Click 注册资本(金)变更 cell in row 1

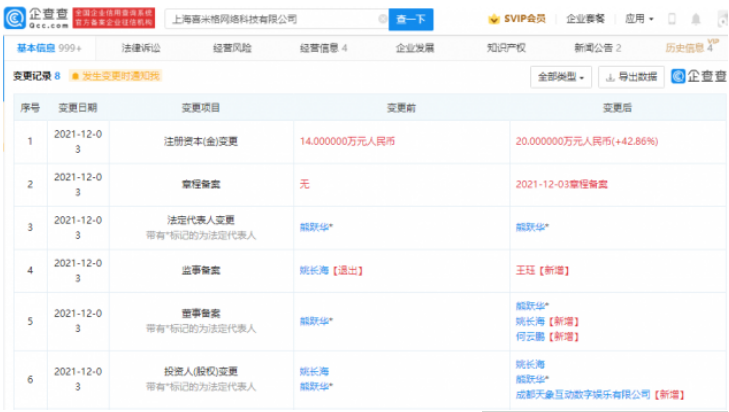tap(201, 141)
